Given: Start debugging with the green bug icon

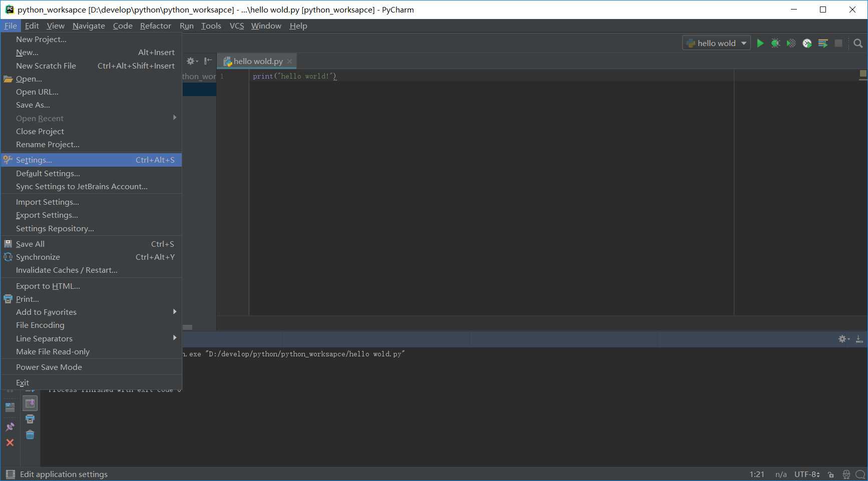Looking at the screenshot, I should click(x=775, y=43).
